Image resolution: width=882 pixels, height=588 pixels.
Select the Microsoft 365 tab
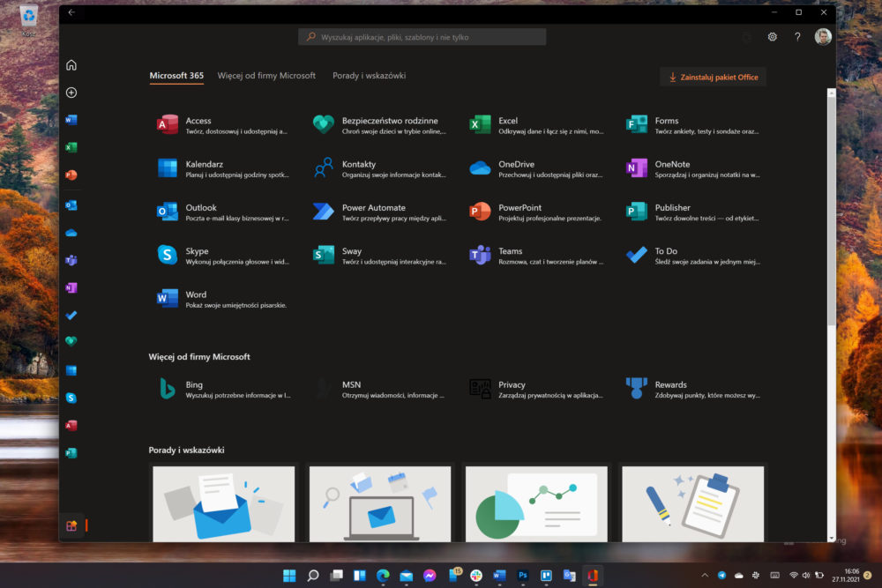point(176,76)
